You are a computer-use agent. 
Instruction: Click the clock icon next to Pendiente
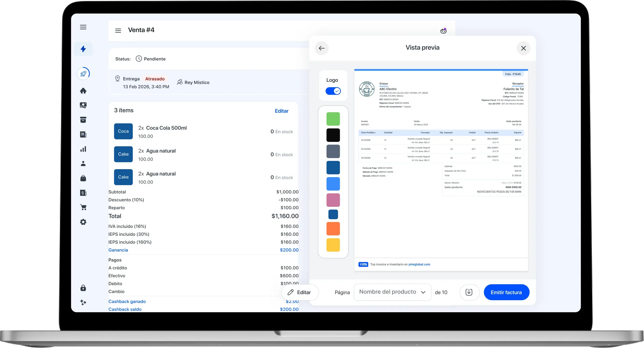click(x=139, y=58)
